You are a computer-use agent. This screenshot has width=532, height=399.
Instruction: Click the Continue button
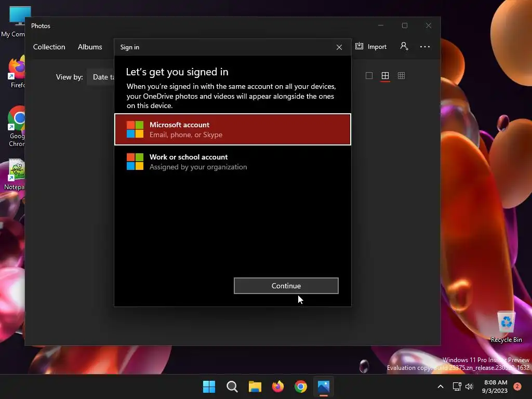click(x=286, y=286)
